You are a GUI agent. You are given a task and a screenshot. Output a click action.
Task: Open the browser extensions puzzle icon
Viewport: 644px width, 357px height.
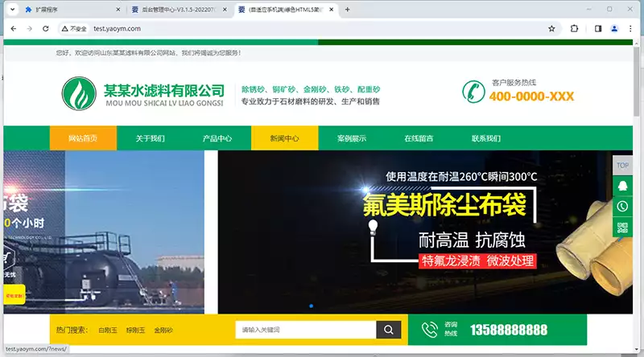coord(575,28)
